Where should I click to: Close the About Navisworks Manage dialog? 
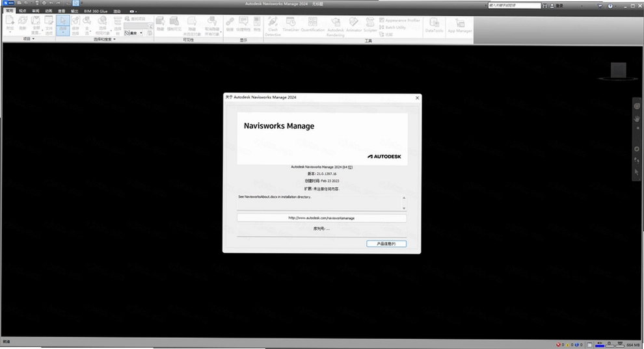(417, 97)
